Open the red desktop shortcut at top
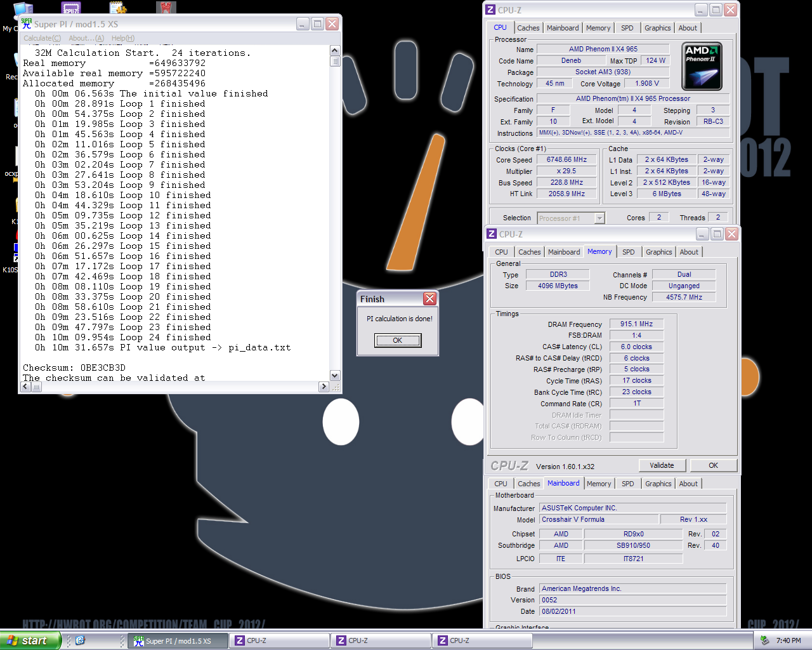812x650 pixels. (166, 8)
